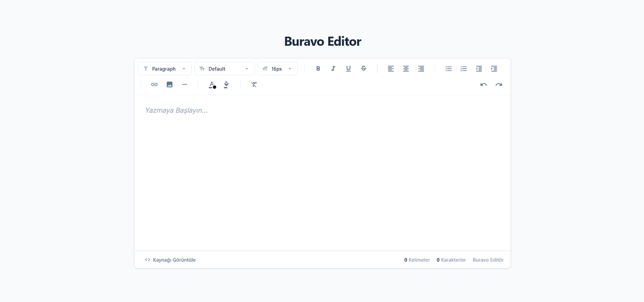Toggle underline formatting
The height and width of the screenshot is (302, 644).
point(348,69)
